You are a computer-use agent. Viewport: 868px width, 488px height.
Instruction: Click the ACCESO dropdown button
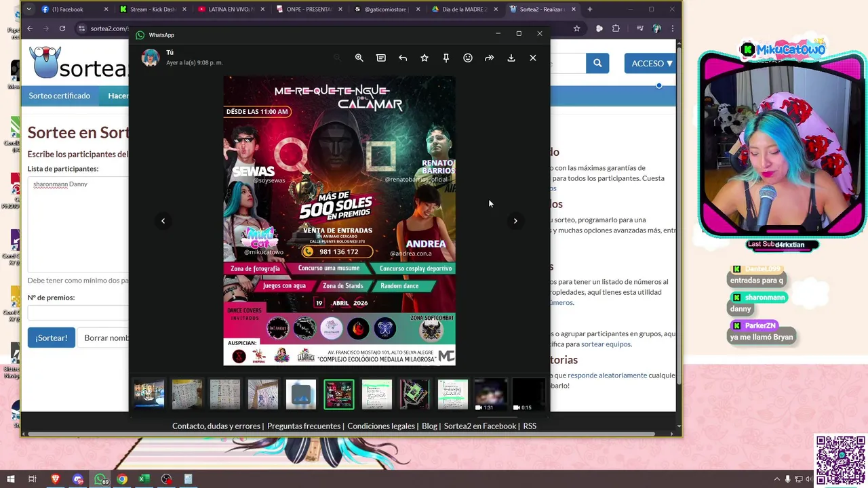click(650, 63)
